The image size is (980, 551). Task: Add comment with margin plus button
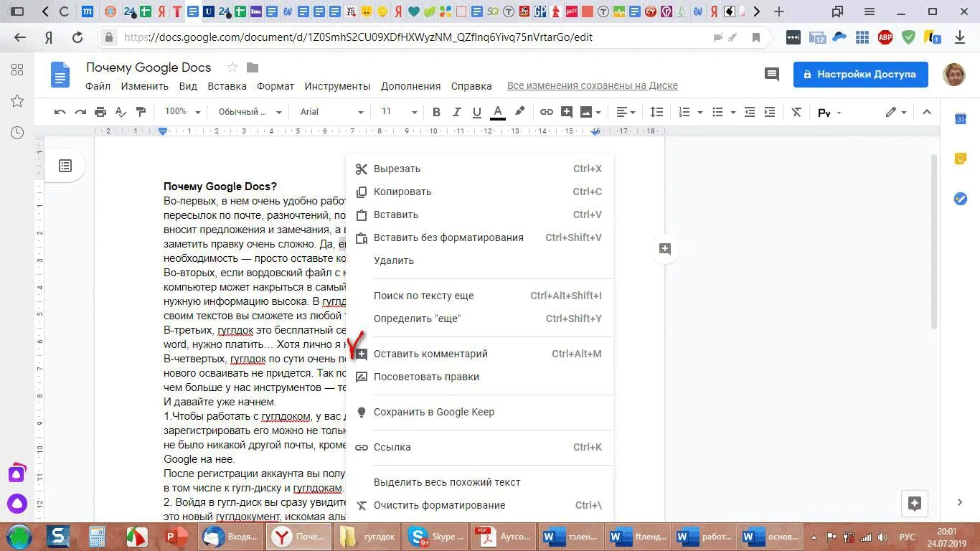(665, 249)
